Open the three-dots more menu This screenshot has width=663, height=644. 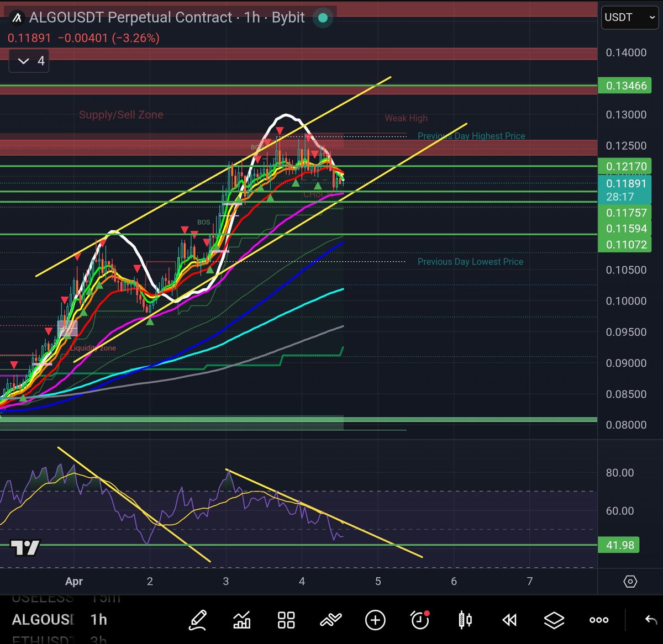pos(598,620)
